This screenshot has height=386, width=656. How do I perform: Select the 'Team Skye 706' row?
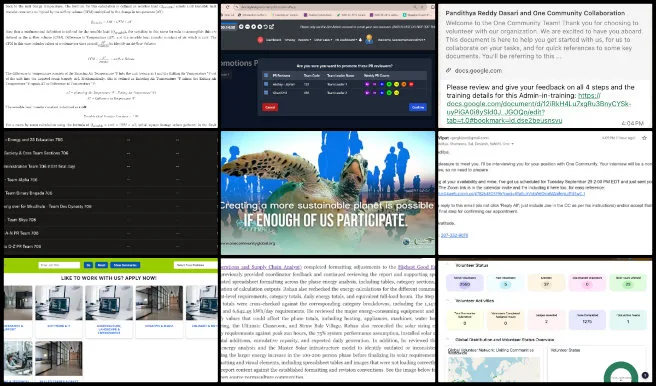tap(111, 220)
